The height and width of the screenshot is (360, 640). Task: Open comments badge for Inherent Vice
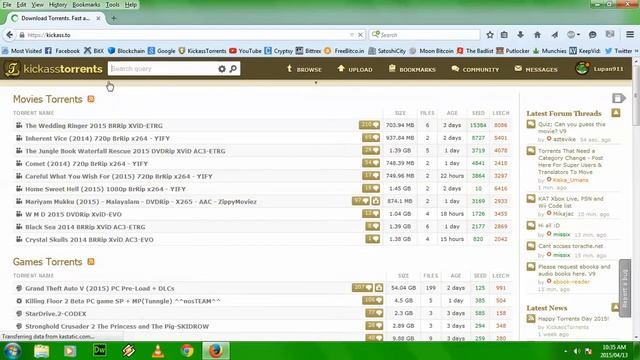coord(371,138)
